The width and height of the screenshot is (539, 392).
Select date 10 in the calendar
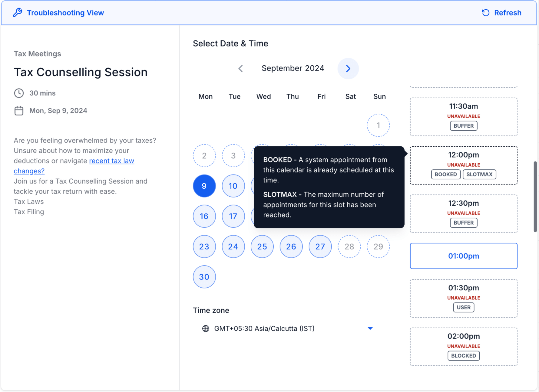[x=233, y=186]
